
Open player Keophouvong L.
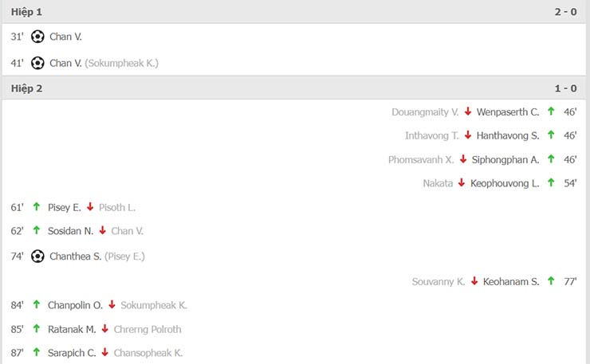505,183
